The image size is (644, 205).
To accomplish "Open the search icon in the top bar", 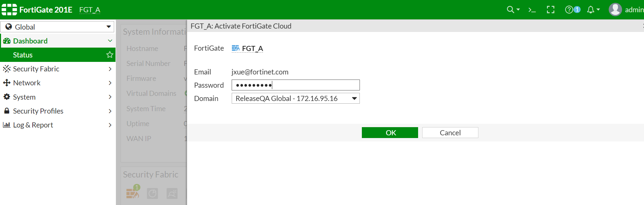I will [511, 10].
